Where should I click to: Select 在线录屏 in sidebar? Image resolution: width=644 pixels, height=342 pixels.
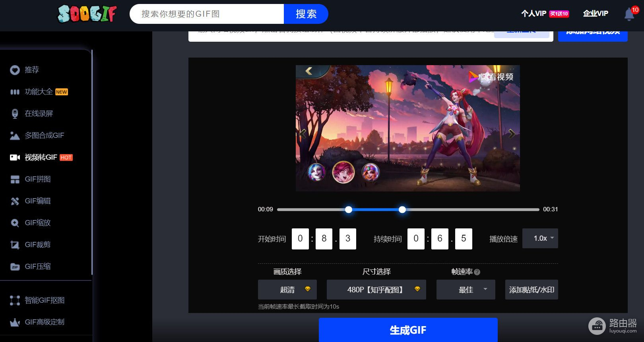pyautogui.click(x=39, y=114)
